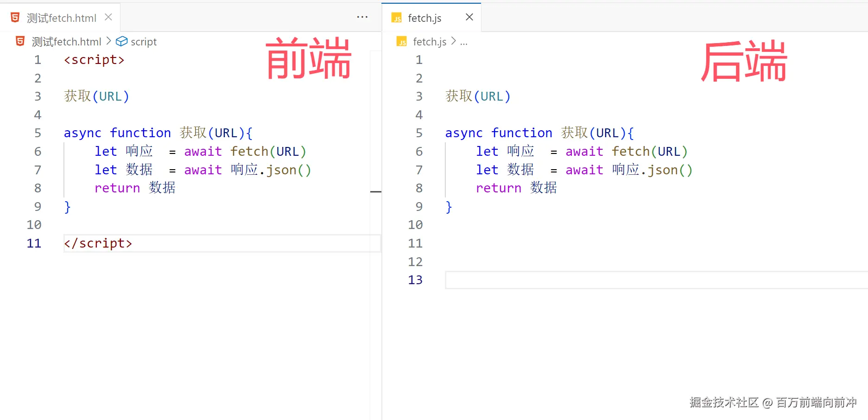Screen dimensions: 868x420
Task: Click the HTML5 icon in left breadcrumb
Action: pos(20,41)
